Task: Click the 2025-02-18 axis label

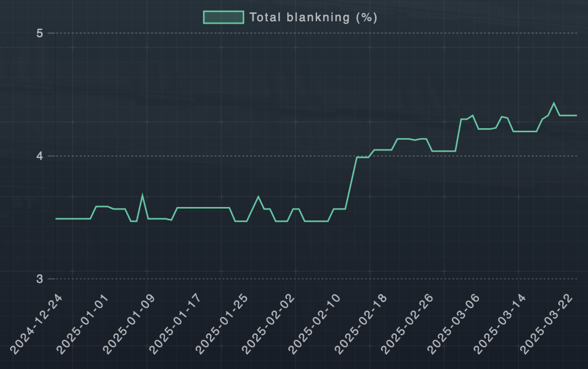Action: 361,324
